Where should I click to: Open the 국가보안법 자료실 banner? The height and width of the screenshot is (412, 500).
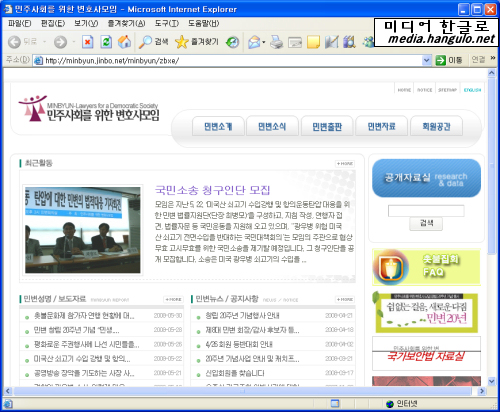coord(426,353)
